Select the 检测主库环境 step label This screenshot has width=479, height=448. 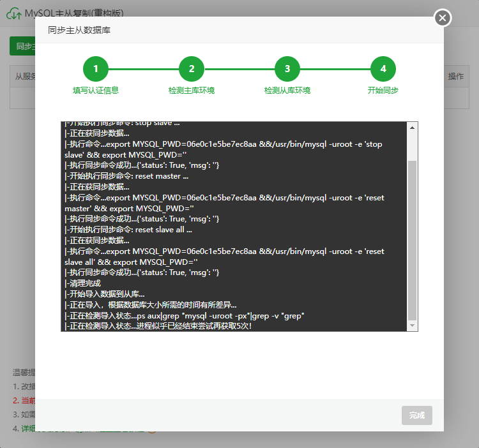pyautogui.click(x=192, y=91)
